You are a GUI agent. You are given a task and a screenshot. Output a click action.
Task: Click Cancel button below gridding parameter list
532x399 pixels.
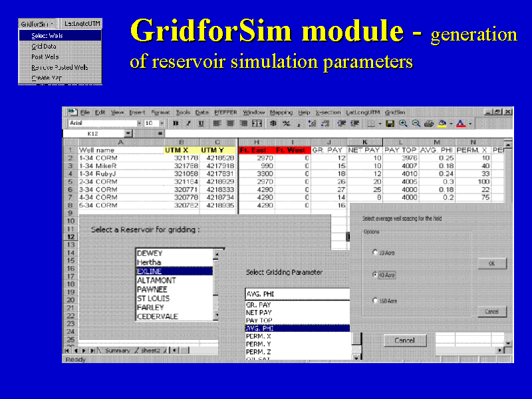coord(405,340)
